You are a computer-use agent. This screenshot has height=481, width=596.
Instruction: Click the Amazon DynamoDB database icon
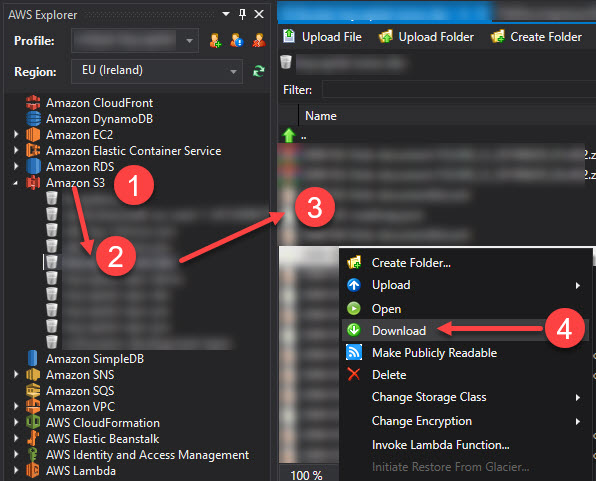coord(33,119)
